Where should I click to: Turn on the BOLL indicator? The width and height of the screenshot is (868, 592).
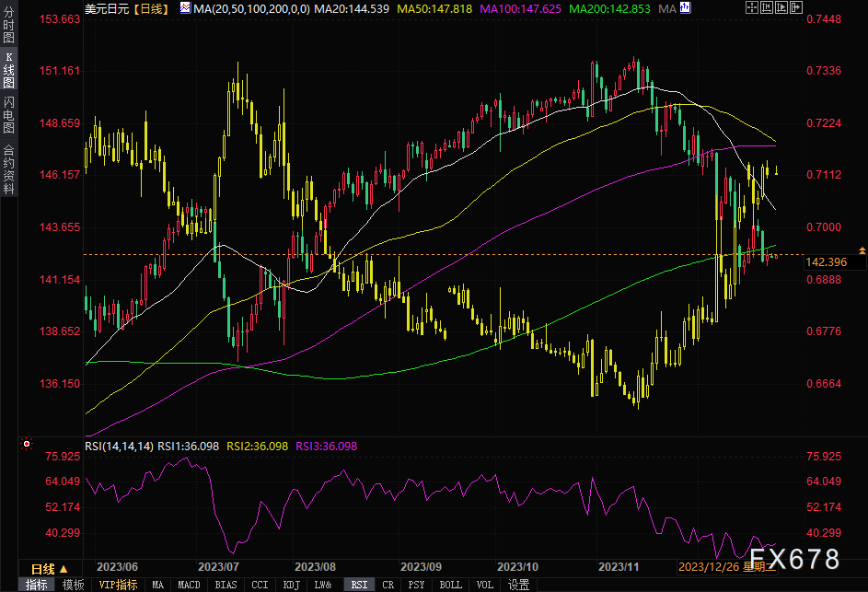[450, 585]
